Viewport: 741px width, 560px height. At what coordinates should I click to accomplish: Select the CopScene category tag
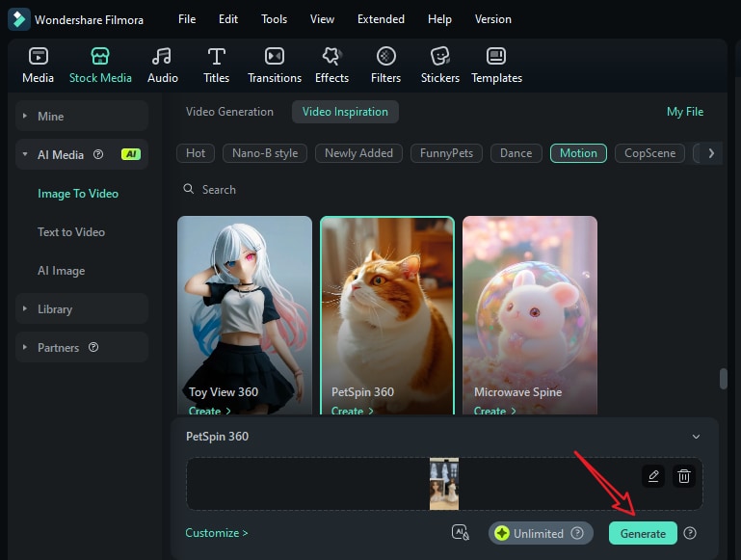[649, 153]
